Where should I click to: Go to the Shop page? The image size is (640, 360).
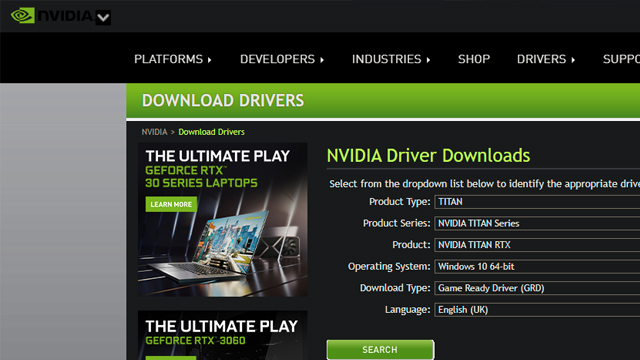(474, 59)
